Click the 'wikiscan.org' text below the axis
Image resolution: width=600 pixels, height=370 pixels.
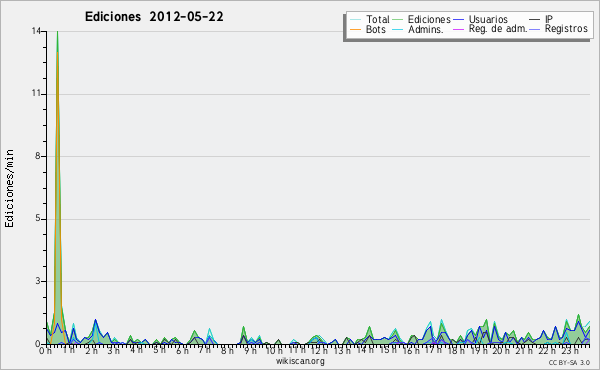coord(300,361)
